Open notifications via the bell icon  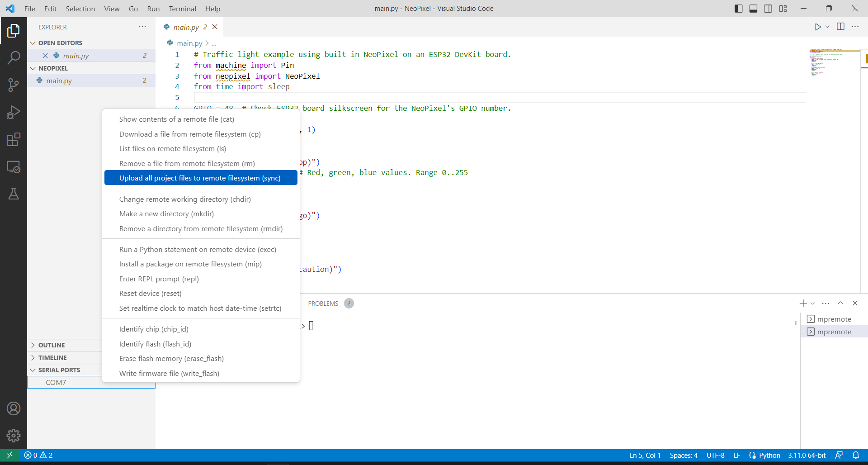pyautogui.click(x=856, y=455)
